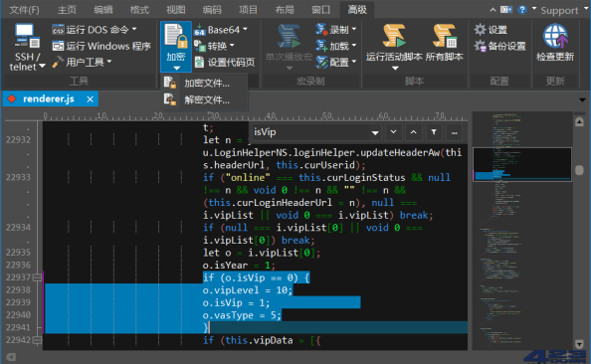Viewport: 591px width, 364px height.
Task: Open Settings (设置) gear
Action: click(x=491, y=30)
